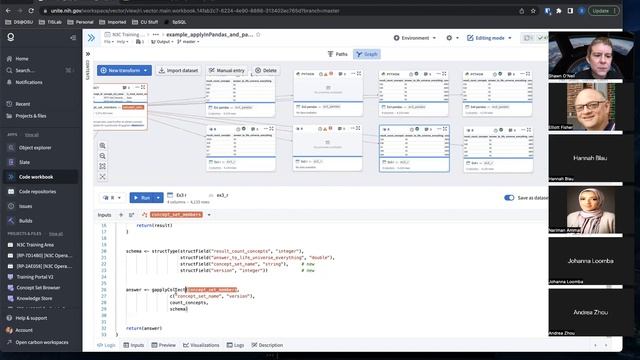Screen dimensions: 640x360
Task: Zoom in on the graph
Action: pyautogui.click(x=102, y=146)
